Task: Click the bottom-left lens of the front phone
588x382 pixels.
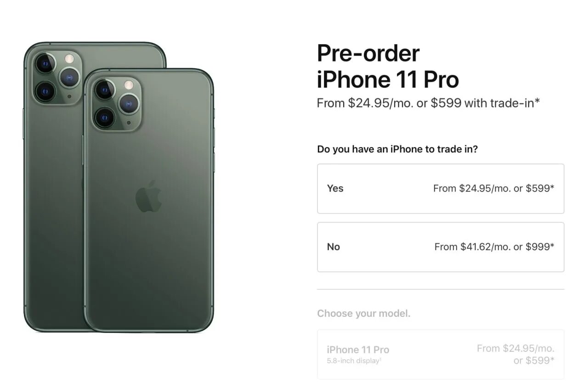Action: pyautogui.click(x=105, y=118)
